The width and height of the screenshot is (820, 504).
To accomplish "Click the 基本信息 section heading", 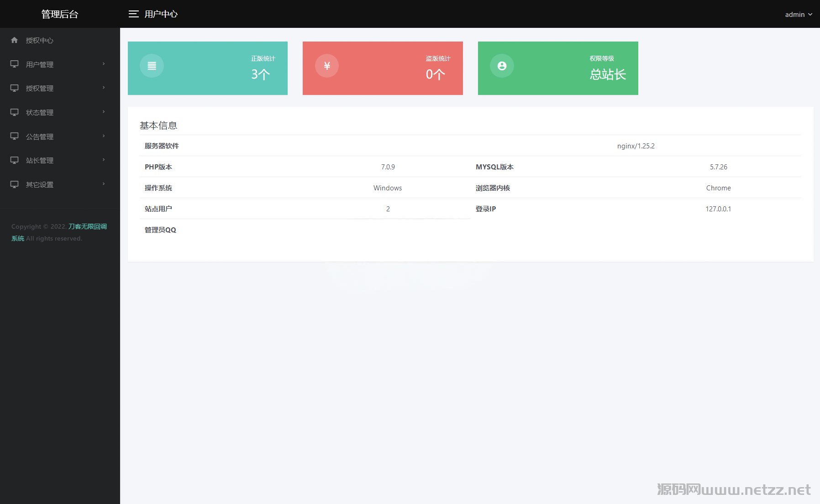I will point(158,126).
